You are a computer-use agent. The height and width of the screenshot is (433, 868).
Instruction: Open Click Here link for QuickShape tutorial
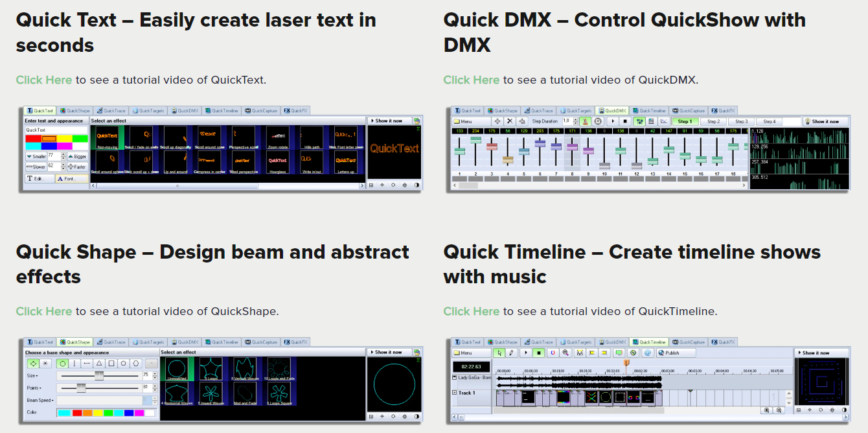pos(44,311)
